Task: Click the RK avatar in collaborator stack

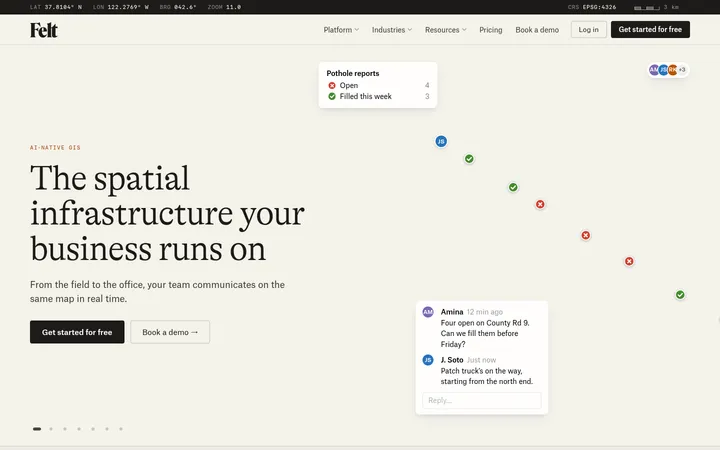Action: [673, 70]
